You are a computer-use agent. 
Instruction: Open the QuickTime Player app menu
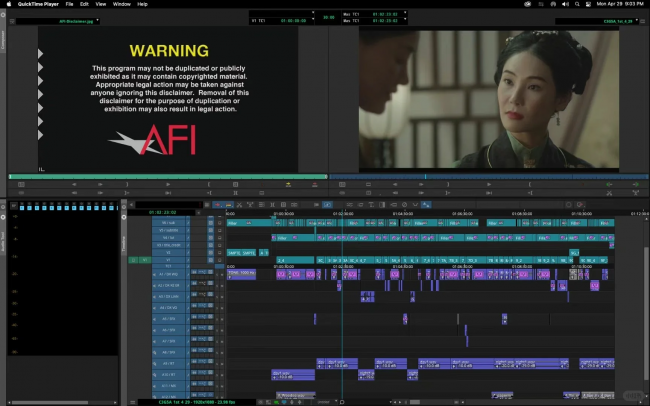38,4
